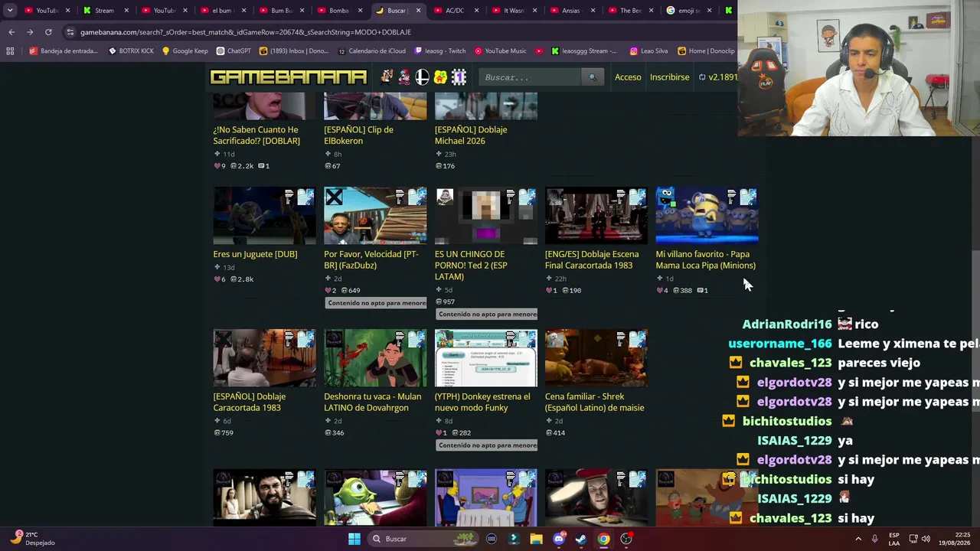Close the active Buscar tab
The width and height of the screenshot is (980, 551).
(x=418, y=11)
